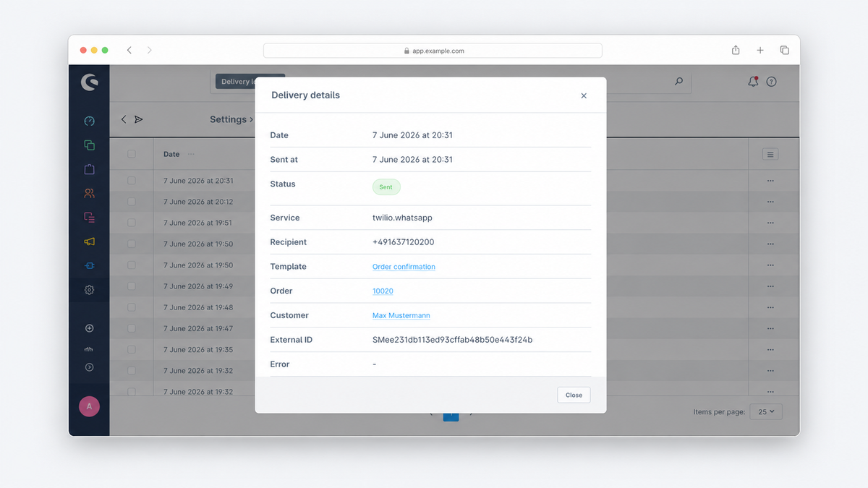868x488 pixels.
Task: Click the sidebar collapse arrow circle icon
Action: pos(89,367)
